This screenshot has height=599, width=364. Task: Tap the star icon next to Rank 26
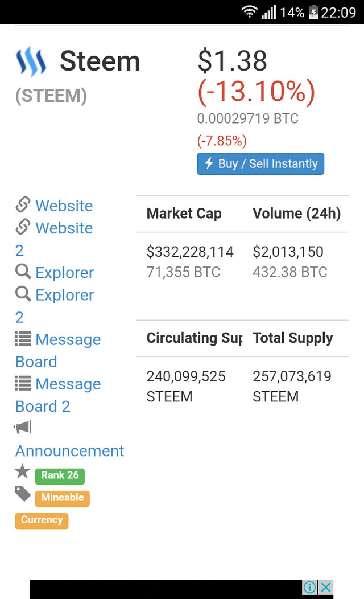(23, 471)
